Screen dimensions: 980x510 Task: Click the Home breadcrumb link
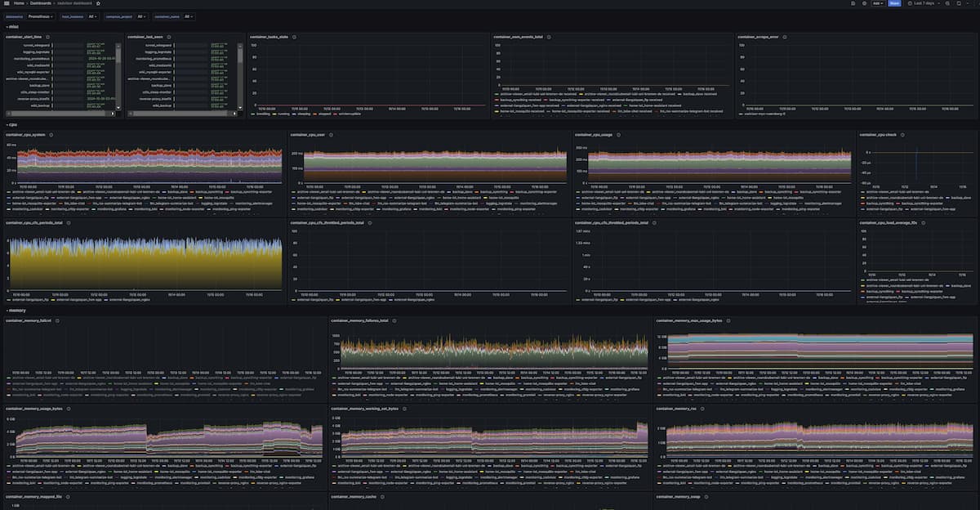point(20,3)
